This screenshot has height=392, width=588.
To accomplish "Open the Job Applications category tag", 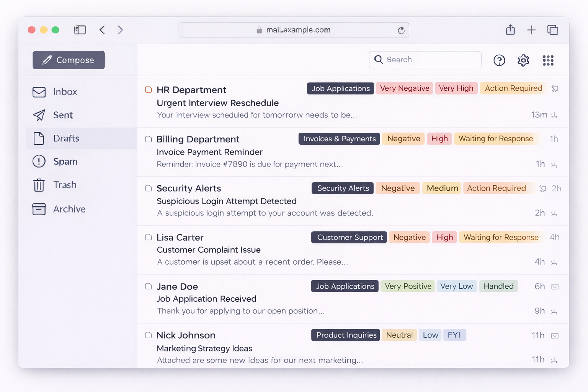I will click(x=340, y=88).
